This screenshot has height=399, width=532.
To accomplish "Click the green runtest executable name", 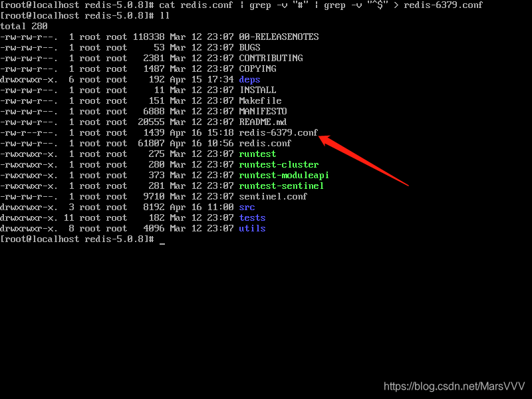I will coord(257,154).
